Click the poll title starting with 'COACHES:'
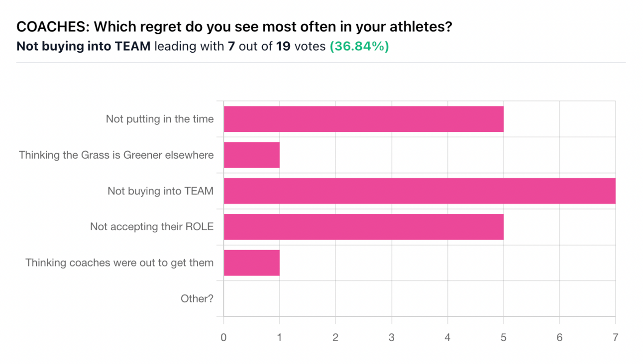 tap(234, 27)
